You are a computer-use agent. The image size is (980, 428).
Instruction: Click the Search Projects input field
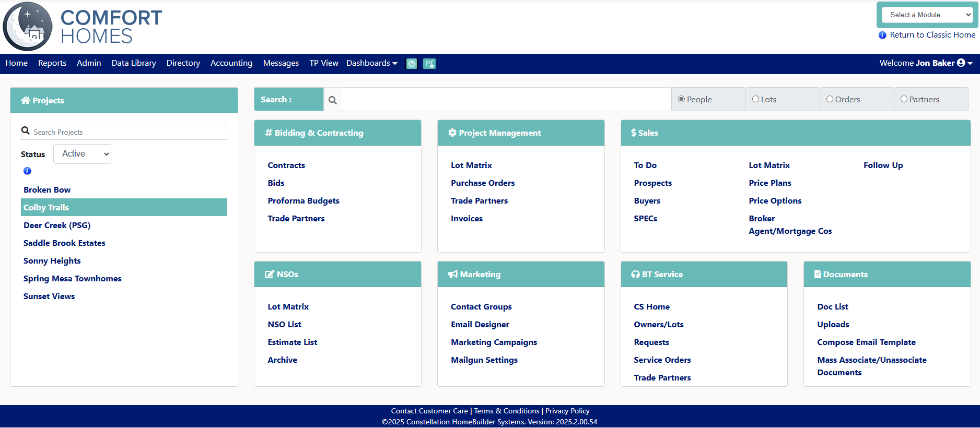[x=128, y=132]
